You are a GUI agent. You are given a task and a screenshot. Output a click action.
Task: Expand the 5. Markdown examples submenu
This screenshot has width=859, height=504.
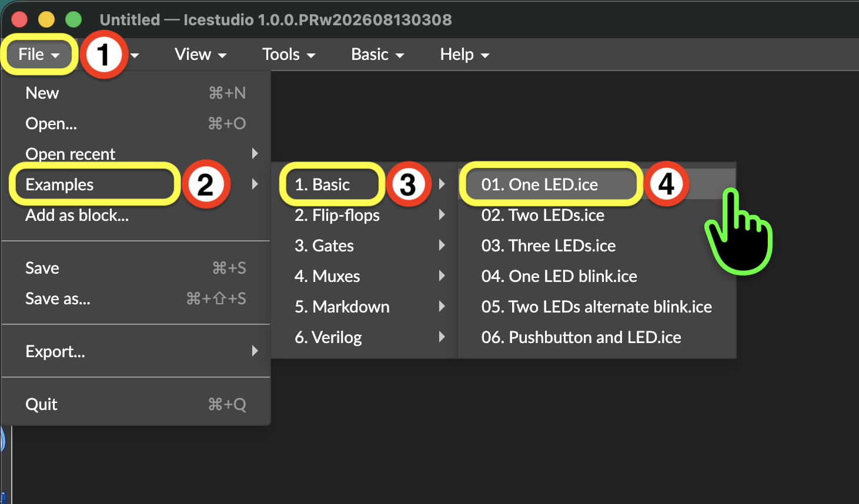click(x=365, y=307)
